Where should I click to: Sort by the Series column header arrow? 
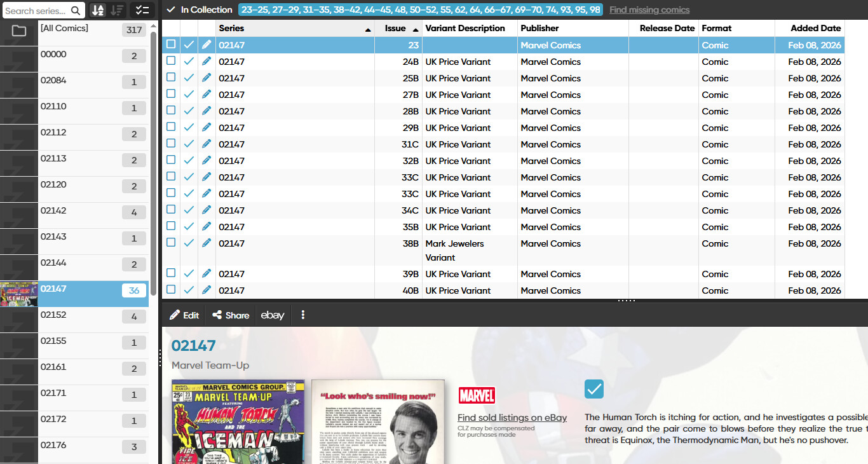click(368, 29)
